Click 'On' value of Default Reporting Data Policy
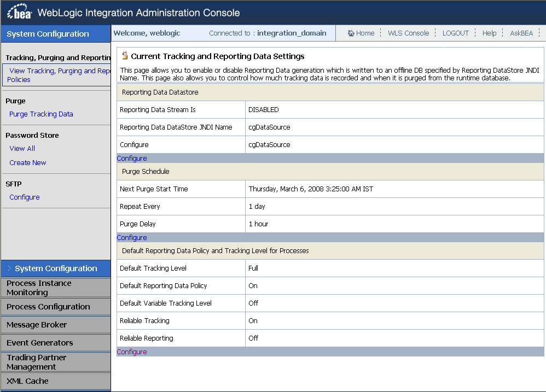Image resolution: width=546 pixels, height=392 pixels. tap(253, 286)
